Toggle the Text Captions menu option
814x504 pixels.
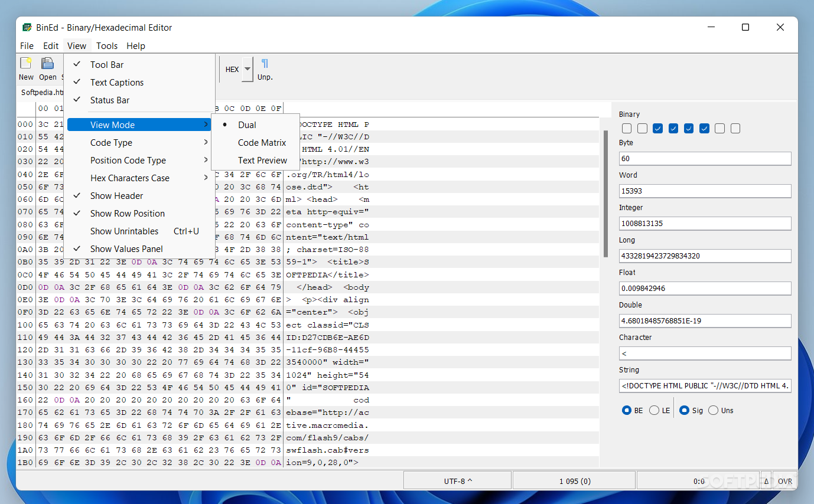click(139, 83)
